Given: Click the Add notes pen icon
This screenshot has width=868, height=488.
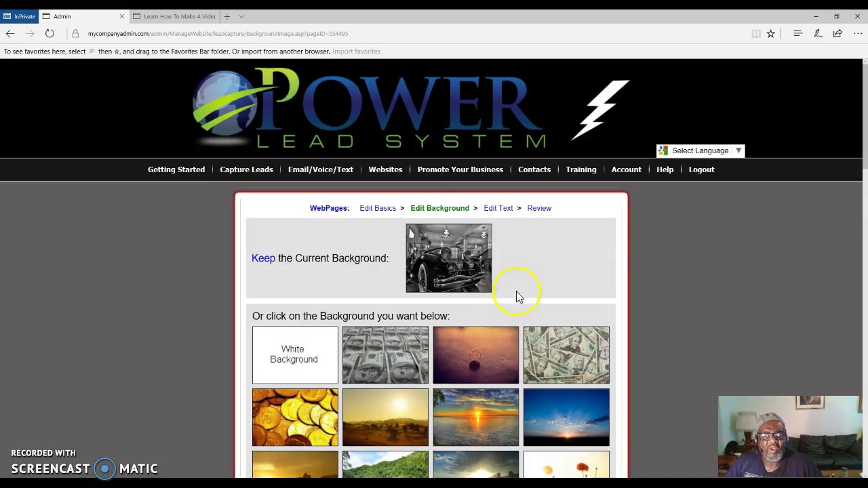Looking at the screenshot, I should [818, 33].
